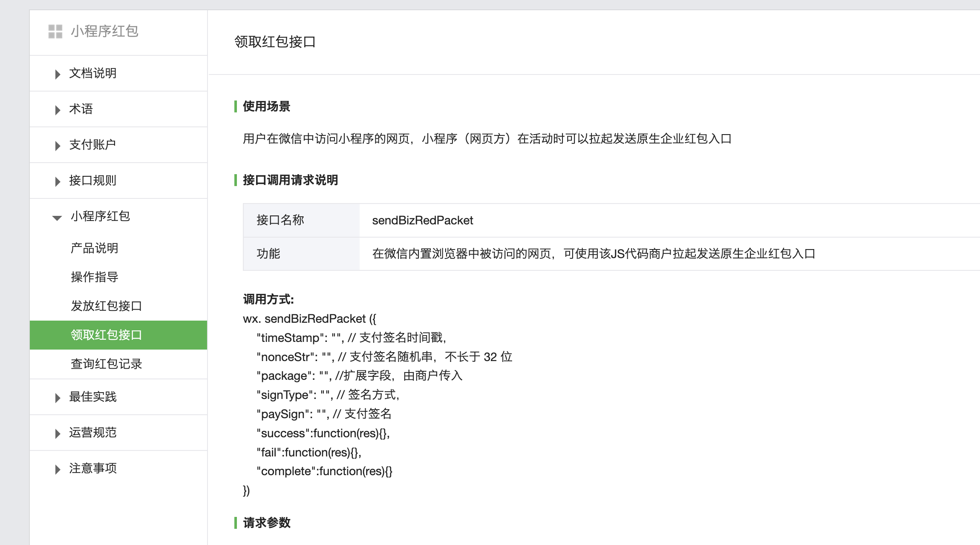Open the 操作指导 page

[x=95, y=277]
